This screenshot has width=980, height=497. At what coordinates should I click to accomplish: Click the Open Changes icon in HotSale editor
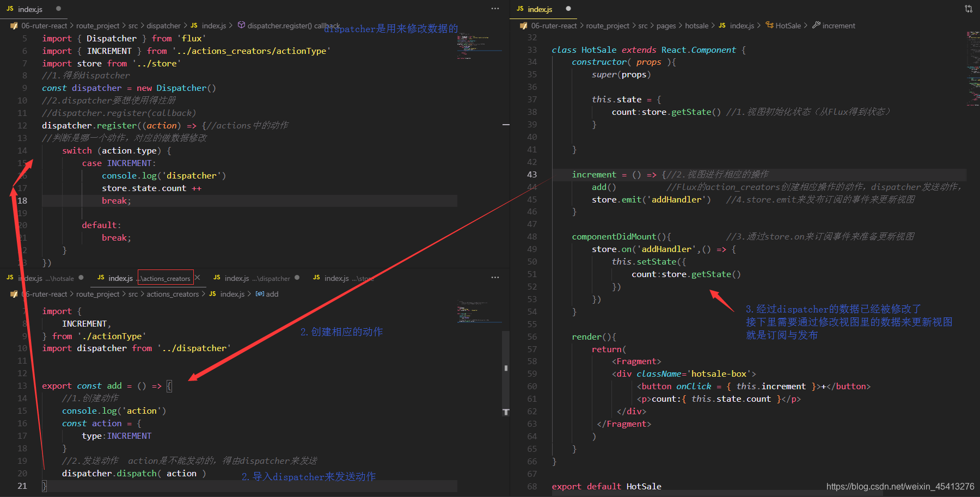tap(969, 9)
